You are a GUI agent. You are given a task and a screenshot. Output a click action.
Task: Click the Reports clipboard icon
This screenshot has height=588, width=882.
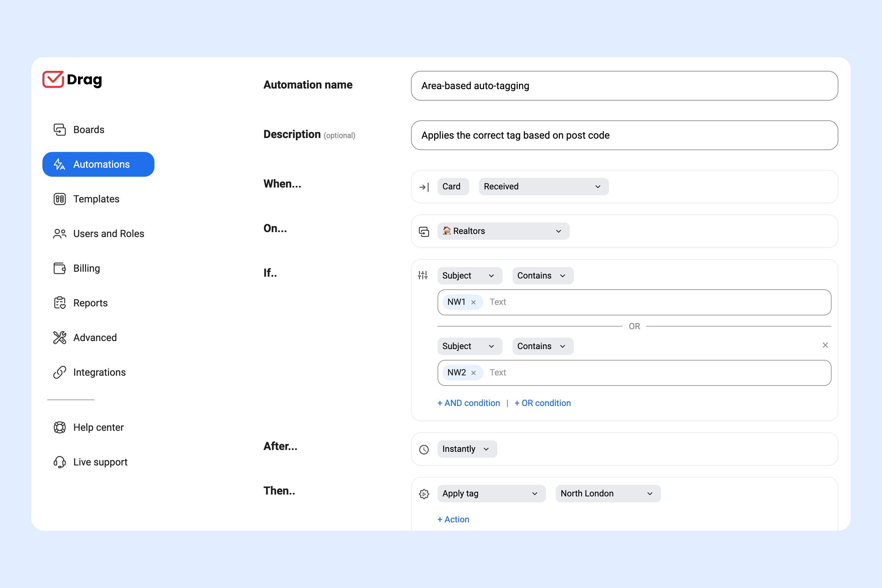[60, 303]
